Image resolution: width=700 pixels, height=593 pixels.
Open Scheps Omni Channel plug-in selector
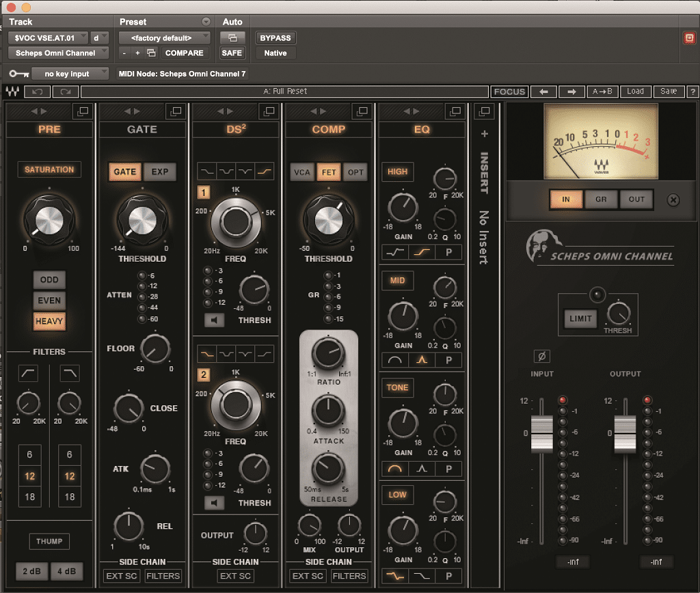59,53
